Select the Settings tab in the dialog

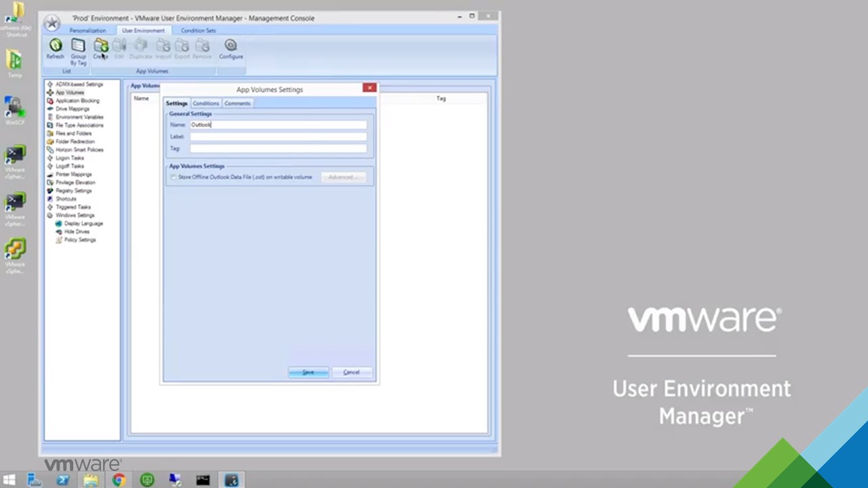tap(176, 103)
